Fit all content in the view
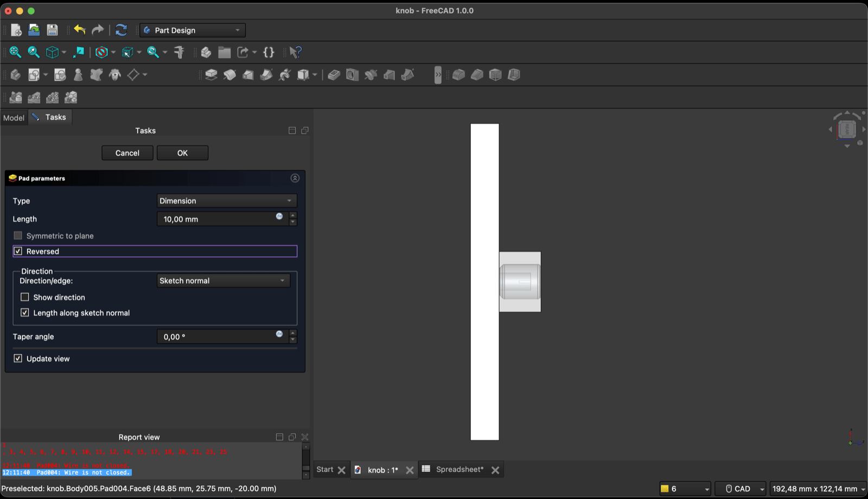The height and width of the screenshot is (499, 868). (x=15, y=52)
